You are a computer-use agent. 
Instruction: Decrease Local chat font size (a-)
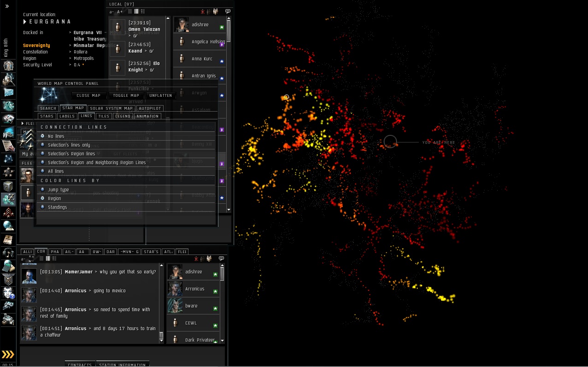click(x=112, y=12)
